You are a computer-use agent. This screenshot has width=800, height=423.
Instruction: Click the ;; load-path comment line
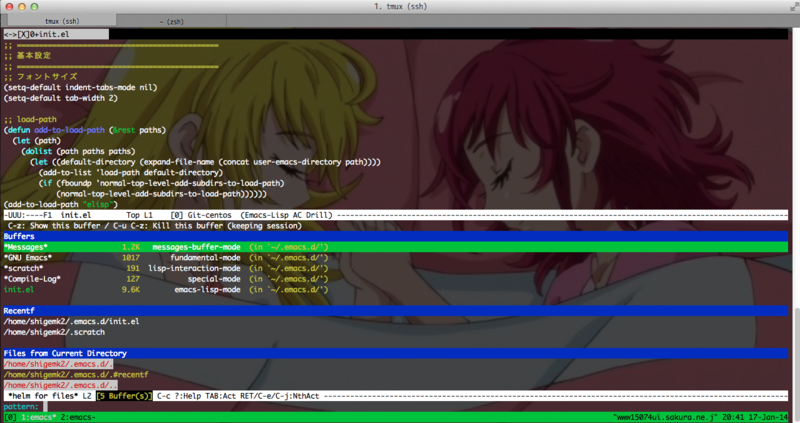[x=30, y=119]
